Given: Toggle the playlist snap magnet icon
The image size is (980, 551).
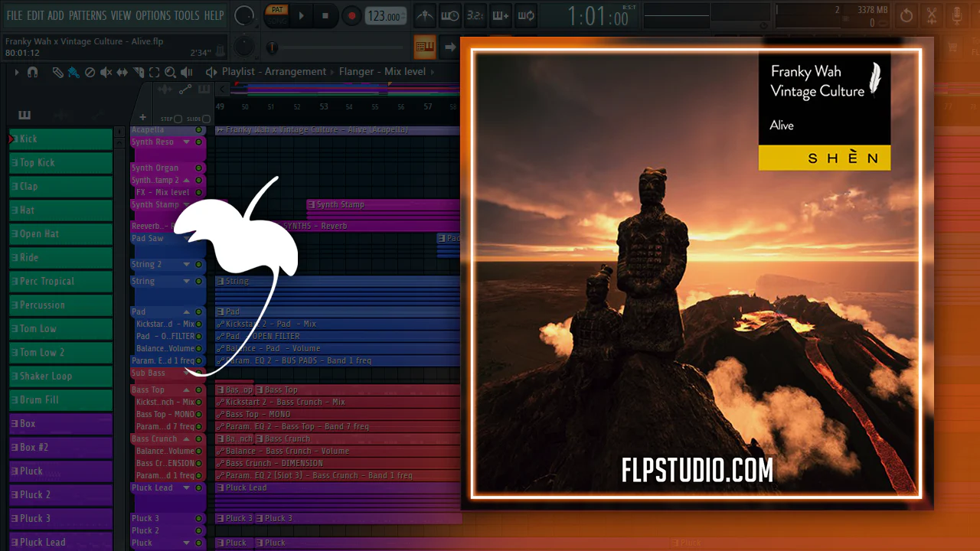Looking at the screenshot, I should [x=32, y=72].
